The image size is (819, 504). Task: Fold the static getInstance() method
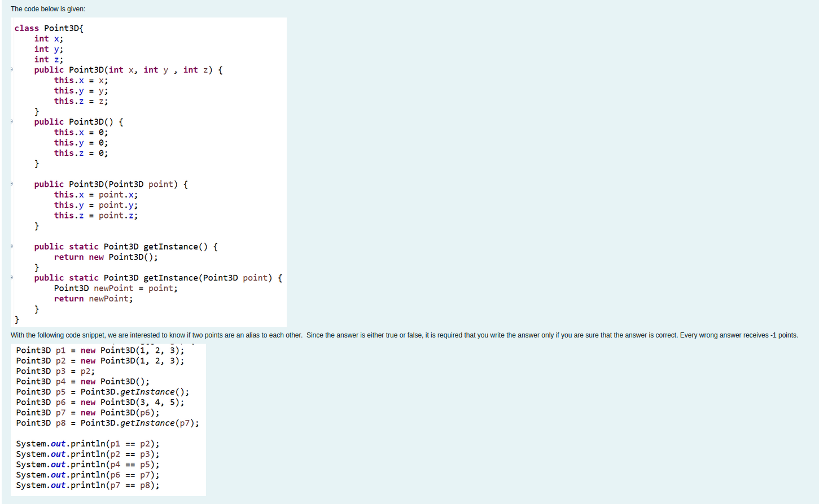pyautogui.click(x=11, y=247)
